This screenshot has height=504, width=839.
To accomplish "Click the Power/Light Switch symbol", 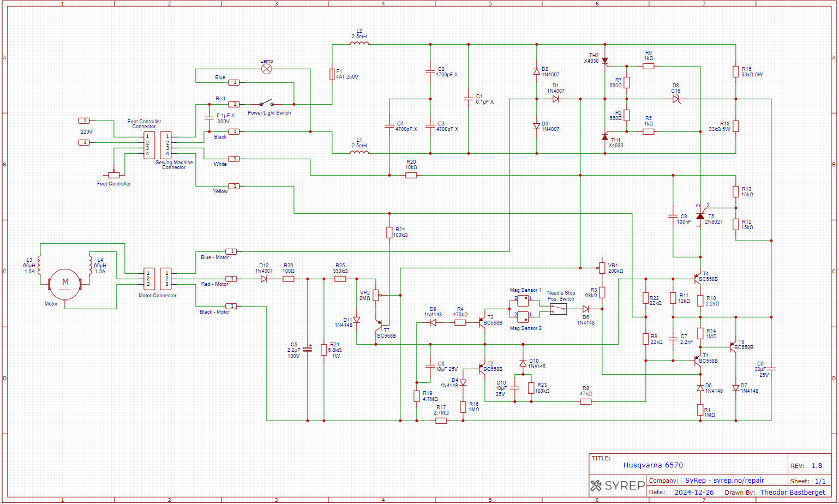I will (266, 104).
